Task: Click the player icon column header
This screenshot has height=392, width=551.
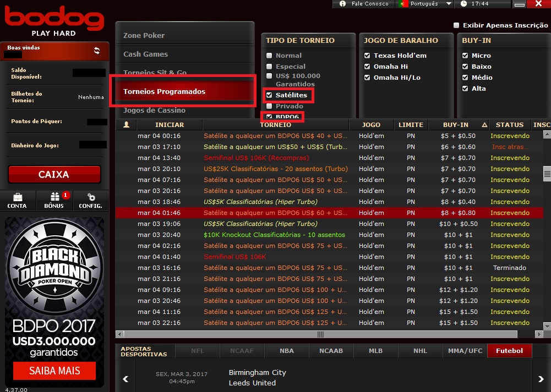Action: click(x=127, y=125)
